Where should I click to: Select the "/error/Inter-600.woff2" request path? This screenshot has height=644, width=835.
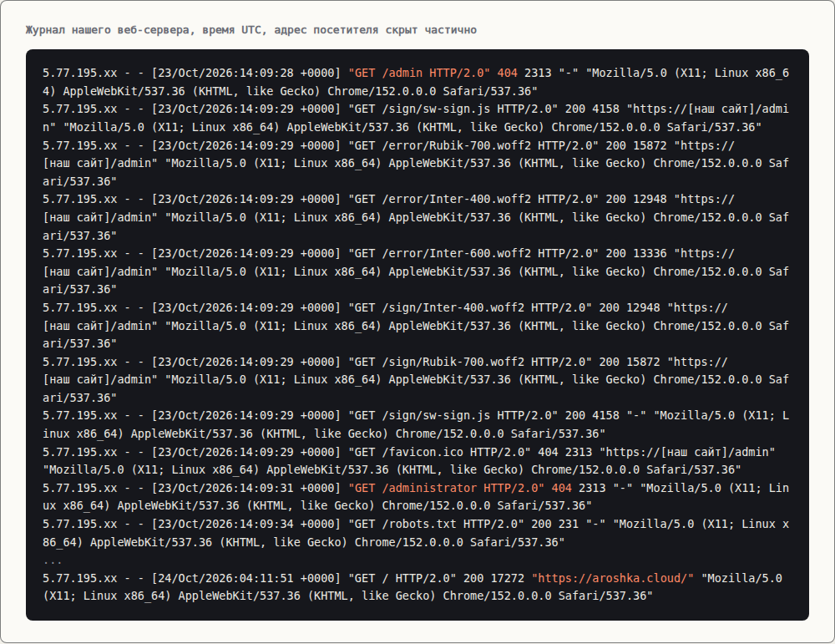(x=457, y=254)
